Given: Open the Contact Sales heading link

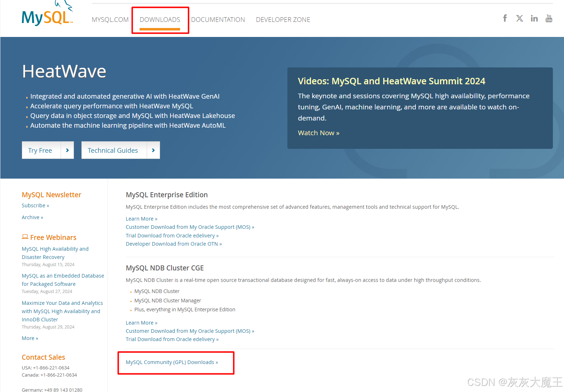Looking at the screenshot, I should click(x=43, y=357).
